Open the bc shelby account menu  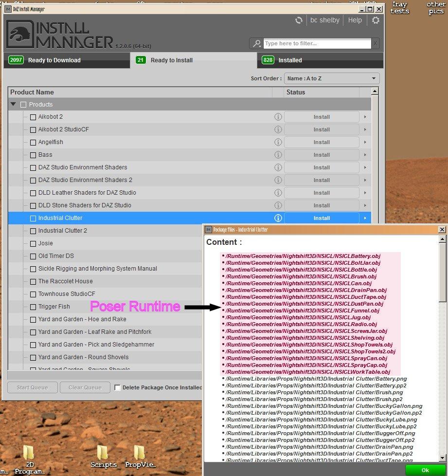[x=324, y=20]
